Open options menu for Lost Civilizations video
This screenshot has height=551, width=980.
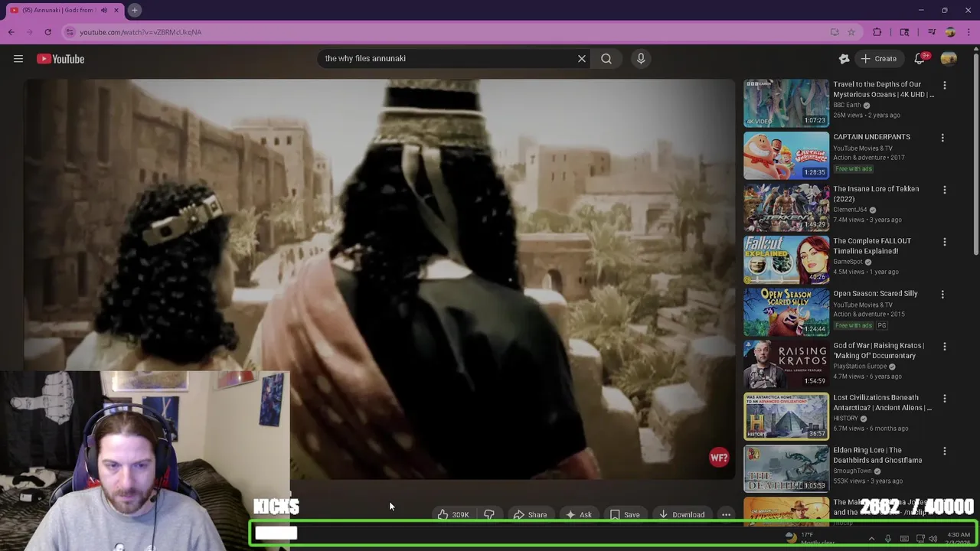(x=944, y=399)
